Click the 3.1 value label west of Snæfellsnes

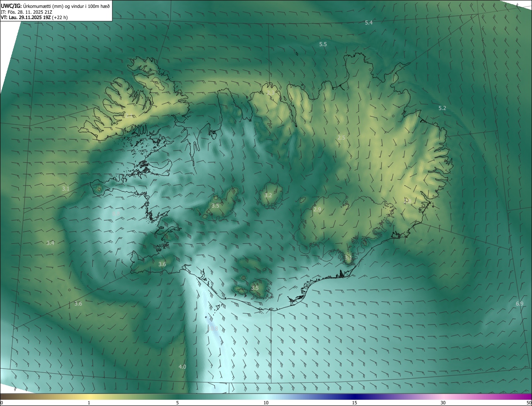click(66, 188)
